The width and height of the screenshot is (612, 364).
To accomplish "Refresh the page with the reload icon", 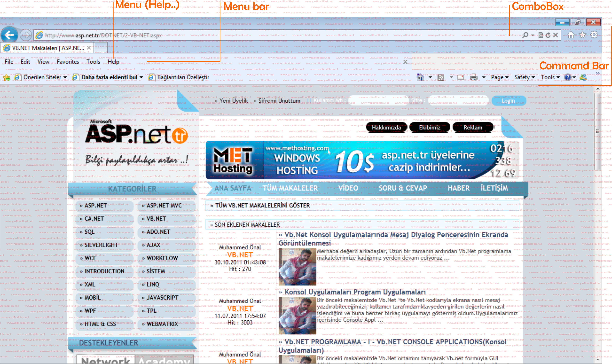I will [548, 35].
